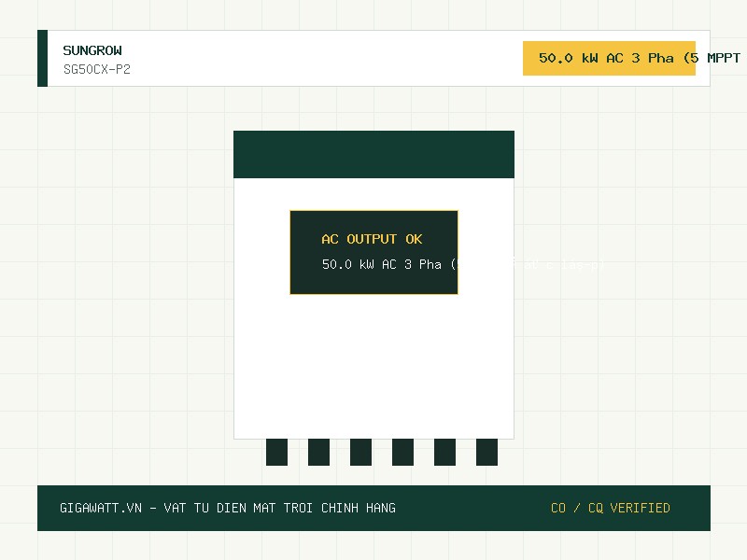Click the CO / CQ VERIFIED label
The height and width of the screenshot is (560, 747).
tap(611, 508)
